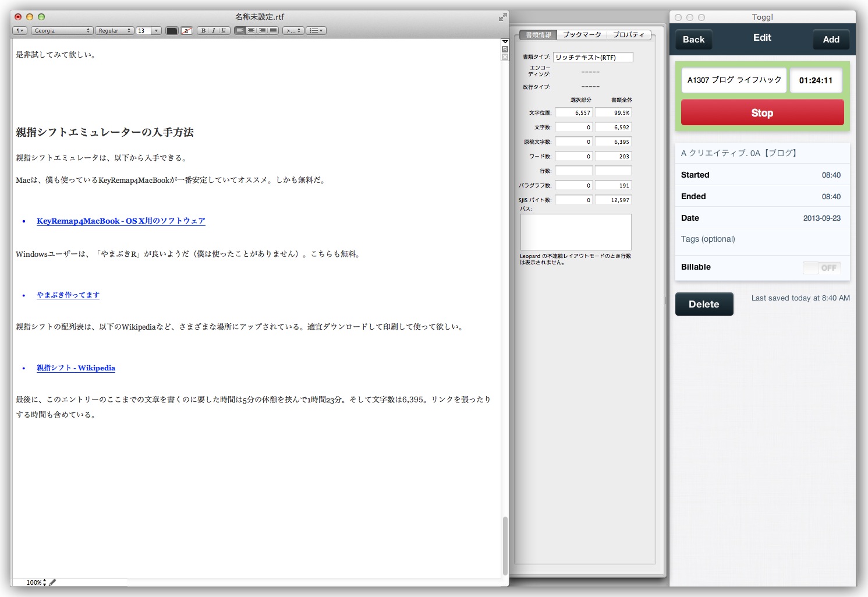Delete the Toggl time entry
868x597 pixels.
[x=704, y=304]
